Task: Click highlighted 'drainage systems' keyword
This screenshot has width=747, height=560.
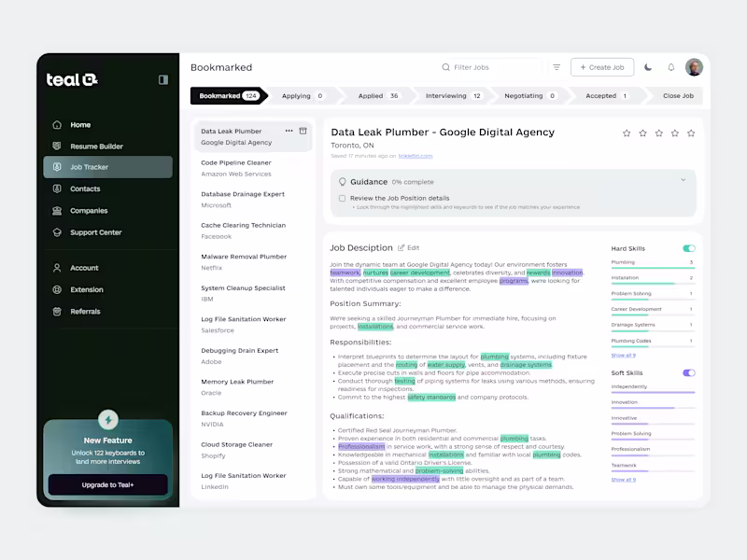Action: (x=526, y=365)
